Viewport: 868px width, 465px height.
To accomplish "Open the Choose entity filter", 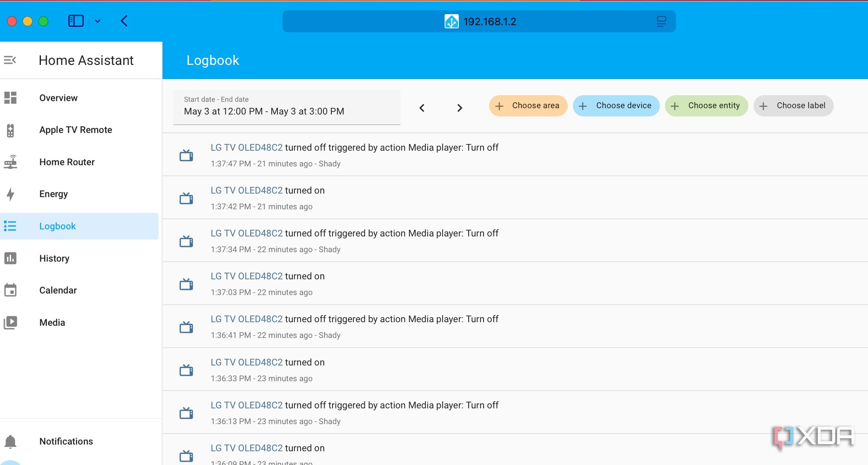I will click(706, 106).
